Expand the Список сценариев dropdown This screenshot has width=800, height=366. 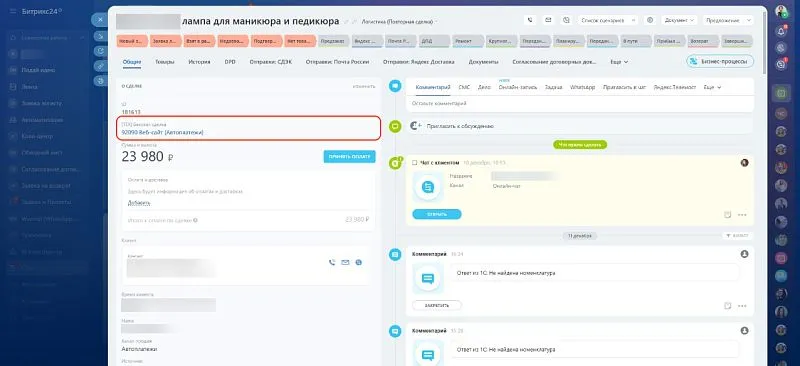click(608, 20)
